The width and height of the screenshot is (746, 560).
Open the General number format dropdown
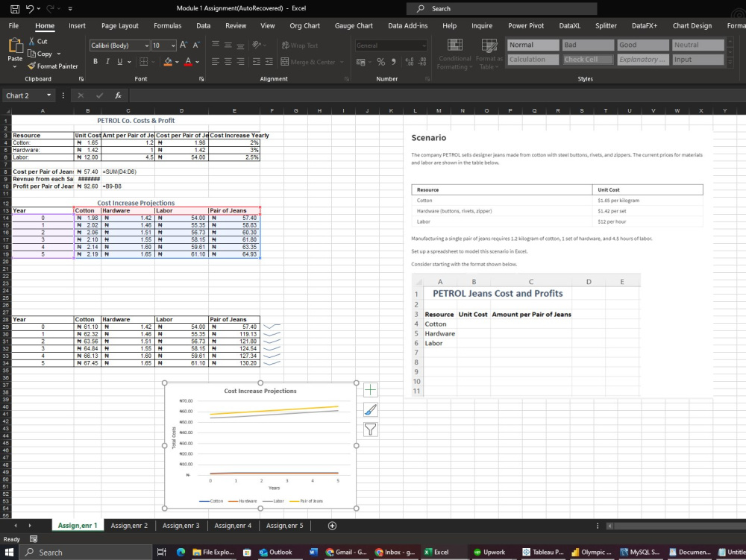[424, 45]
